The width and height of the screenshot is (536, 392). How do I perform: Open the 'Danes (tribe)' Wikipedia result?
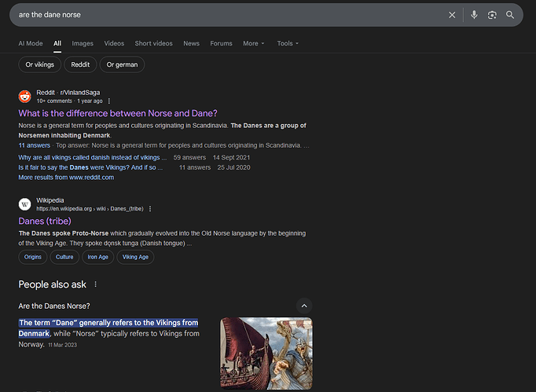[x=45, y=221]
